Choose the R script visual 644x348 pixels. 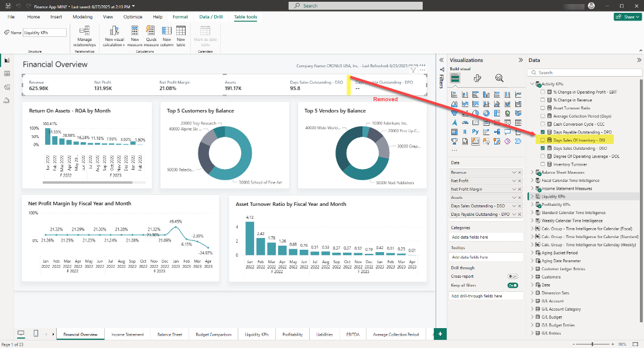point(465,132)
